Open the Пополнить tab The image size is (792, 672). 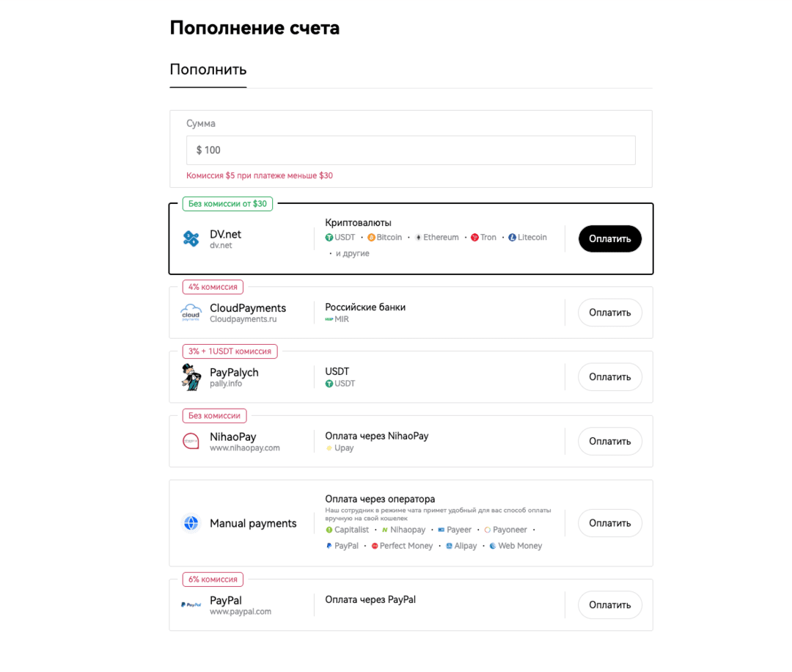coord(208,69)
